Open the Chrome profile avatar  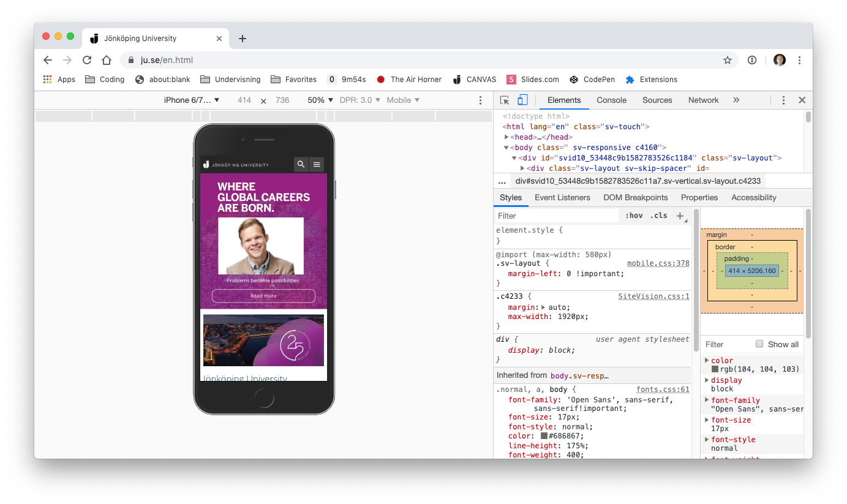(780, 60)
